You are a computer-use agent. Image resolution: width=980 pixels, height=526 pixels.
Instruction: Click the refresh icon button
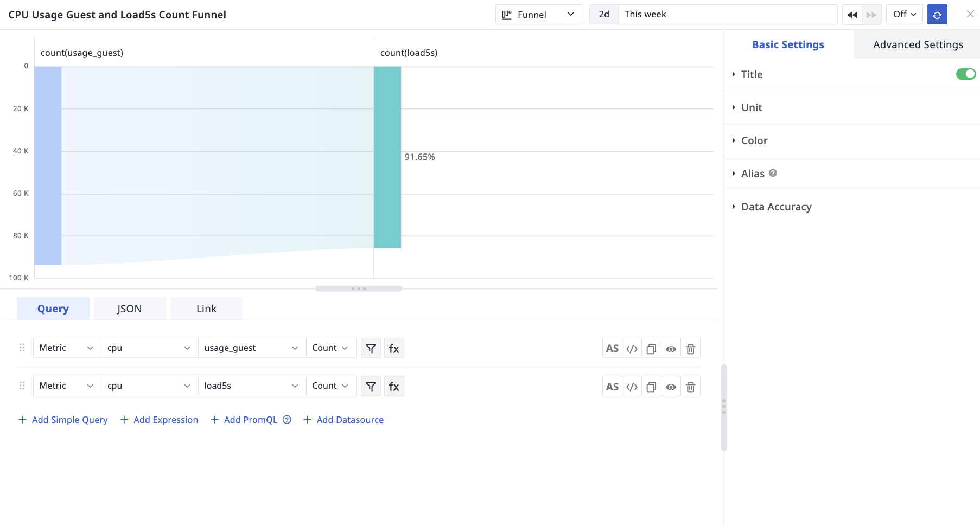[x=937, y=15]
